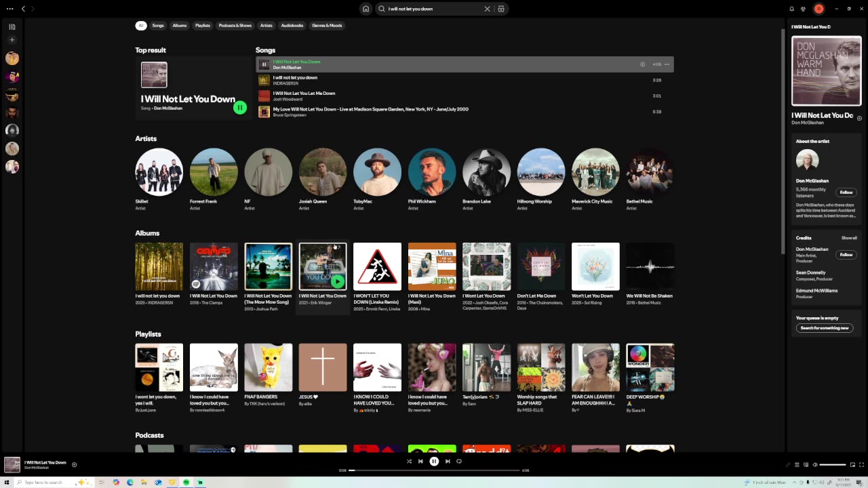
Task: Select the Playlists filter chip
Action: tap(203, 26)
